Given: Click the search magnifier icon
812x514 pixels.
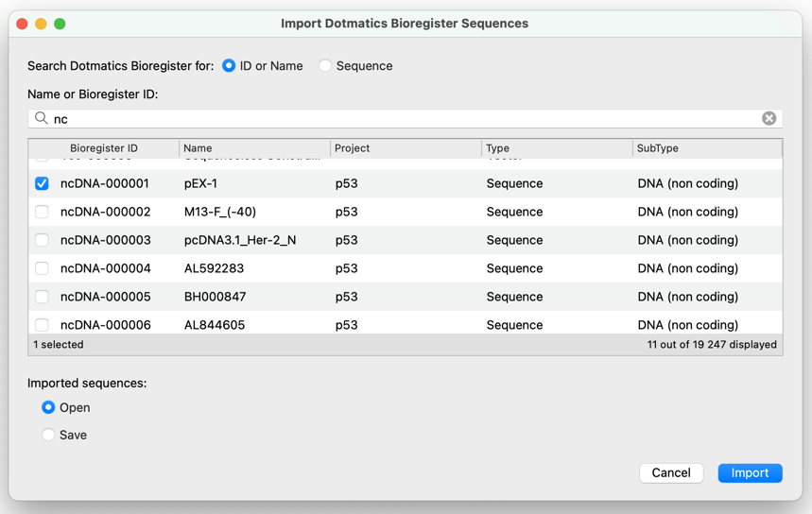Looking at the screenshot, I should pyautogui.click(x=41, y=118).
